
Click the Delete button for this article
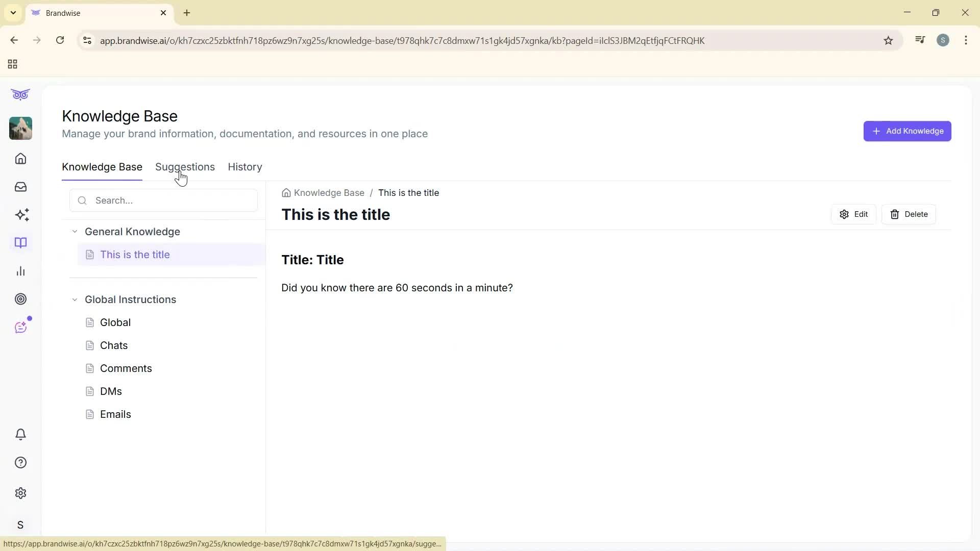pos(909,214)
